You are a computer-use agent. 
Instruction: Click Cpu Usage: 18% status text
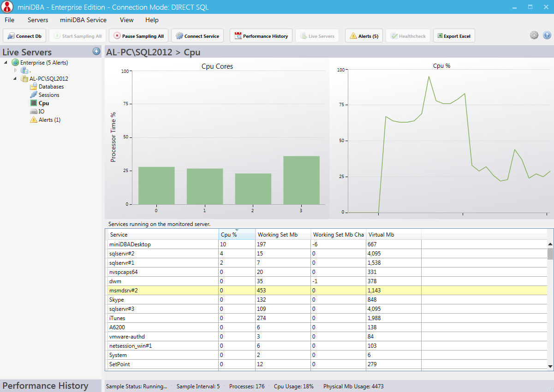294,386
